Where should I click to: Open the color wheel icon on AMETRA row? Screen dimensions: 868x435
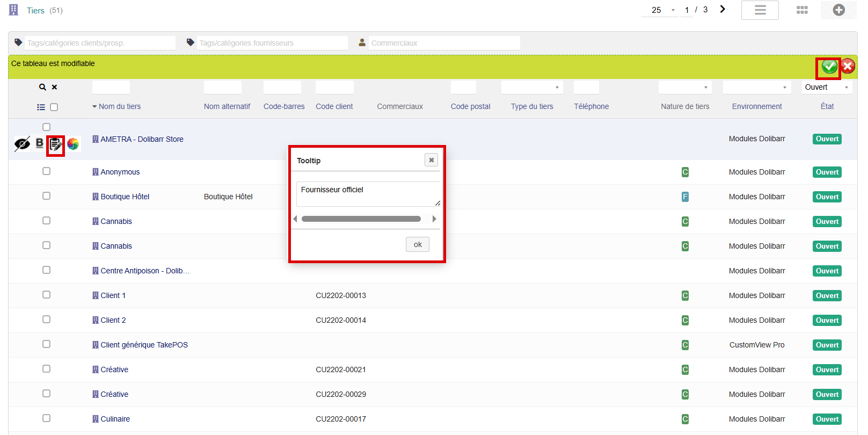point(73,144)
